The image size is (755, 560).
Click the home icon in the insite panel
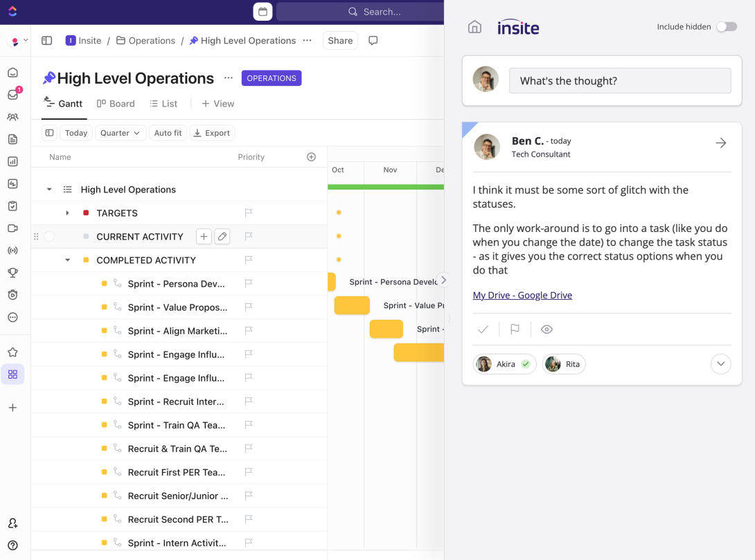[x=475, y=26]
